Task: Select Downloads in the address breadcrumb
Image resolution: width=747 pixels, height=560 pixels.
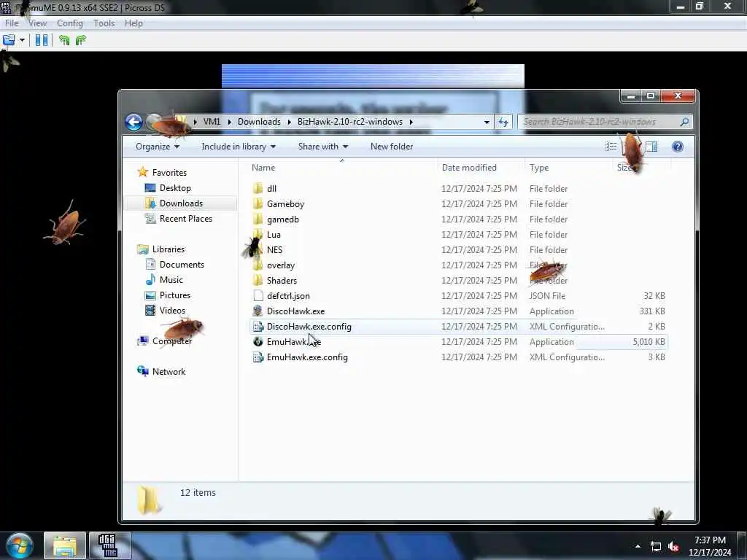Action: point(259,122)
